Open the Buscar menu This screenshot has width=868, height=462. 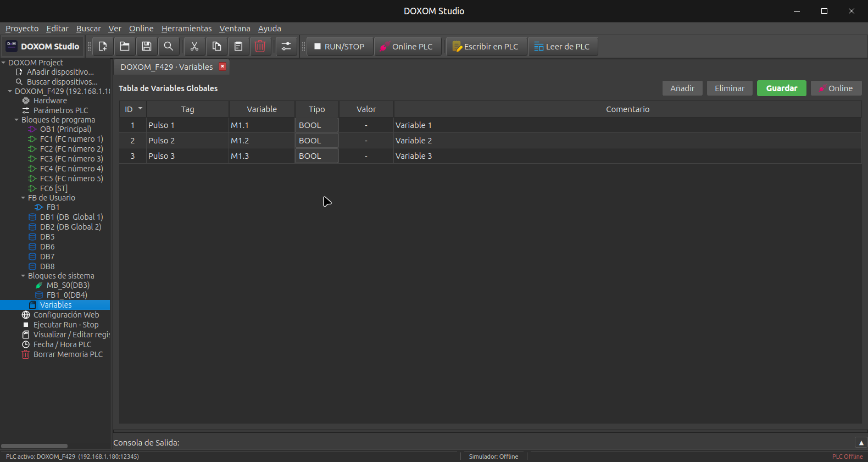pyautogui.click(x=88, y=29)
